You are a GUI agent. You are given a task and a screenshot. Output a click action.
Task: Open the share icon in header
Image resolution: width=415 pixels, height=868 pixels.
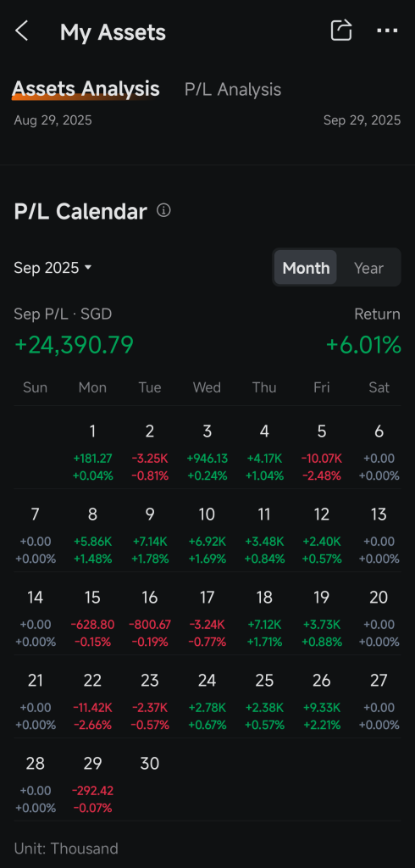[x=341, y=31]
